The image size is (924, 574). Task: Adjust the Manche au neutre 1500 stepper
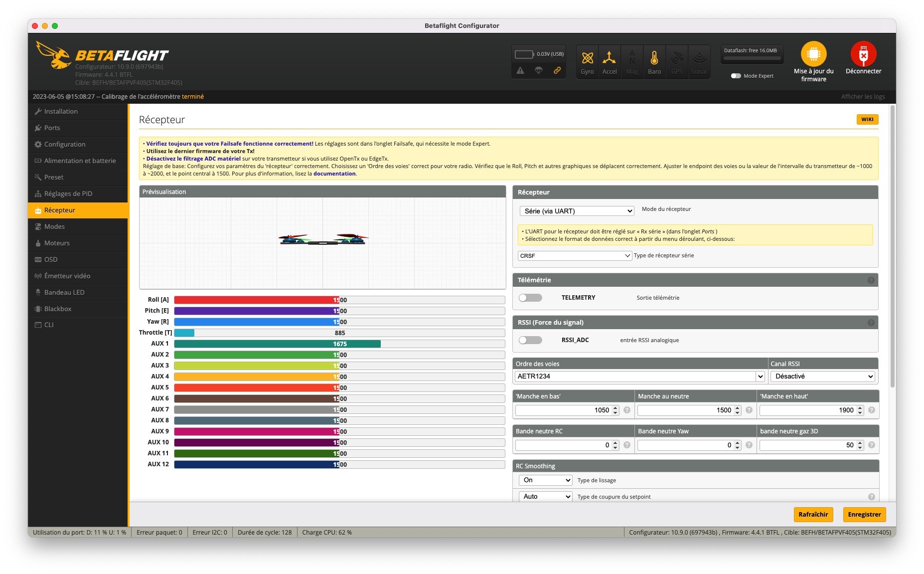(737, 410)
